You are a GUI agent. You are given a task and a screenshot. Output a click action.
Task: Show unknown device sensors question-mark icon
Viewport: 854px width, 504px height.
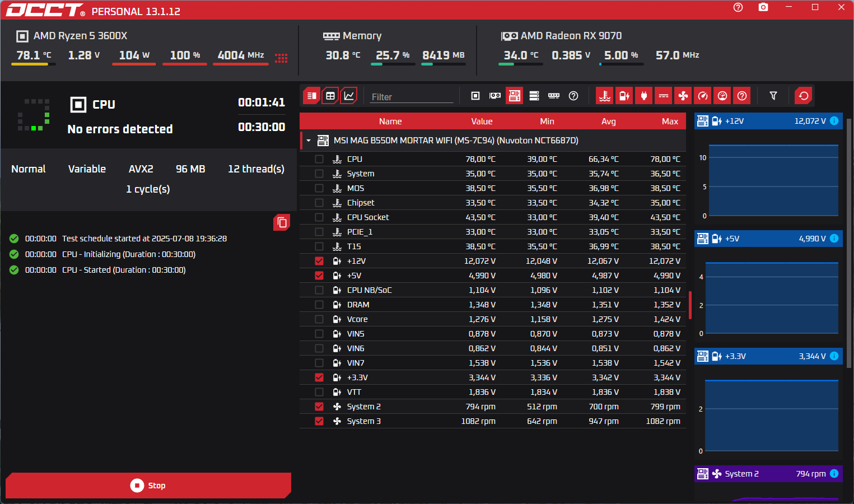(573, 96)
